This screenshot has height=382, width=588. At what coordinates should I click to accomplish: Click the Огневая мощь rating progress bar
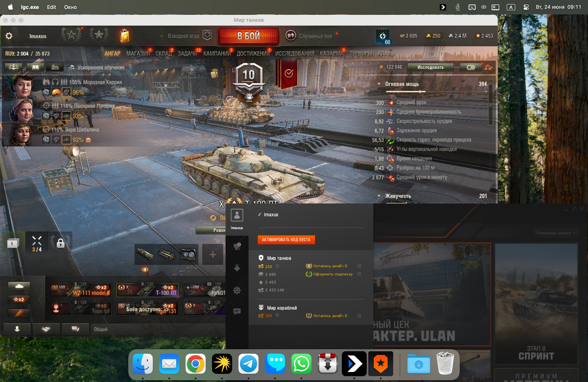(436, 92)
